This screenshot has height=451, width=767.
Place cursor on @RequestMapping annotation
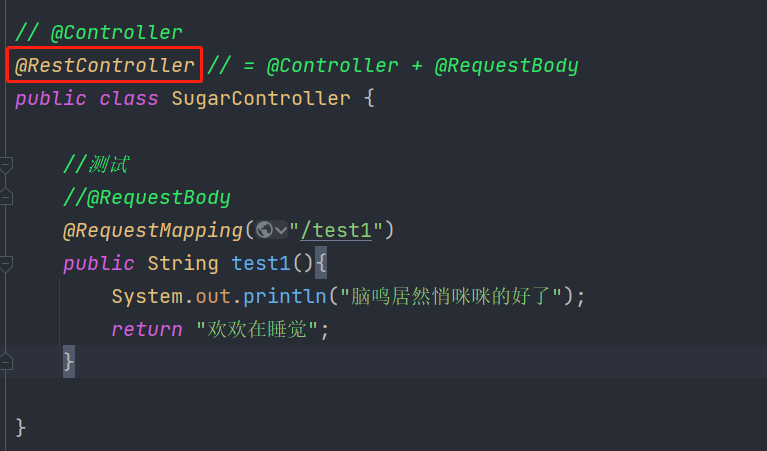pos(152,231)
